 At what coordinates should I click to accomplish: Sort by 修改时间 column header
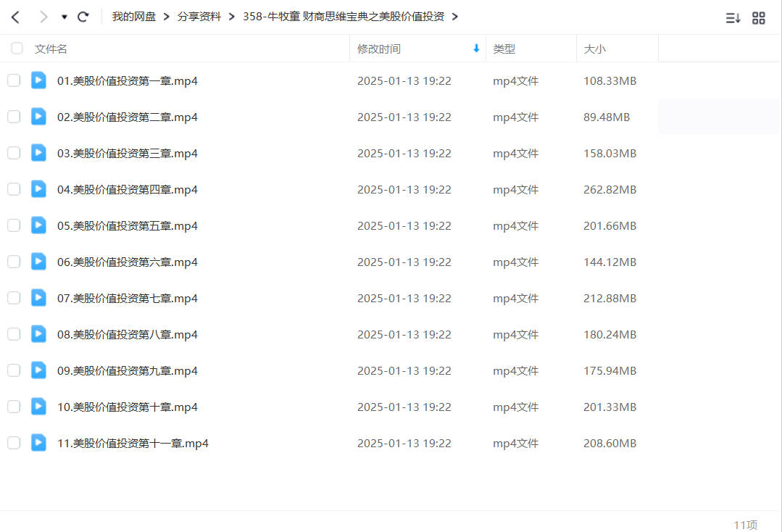point(379,49)
